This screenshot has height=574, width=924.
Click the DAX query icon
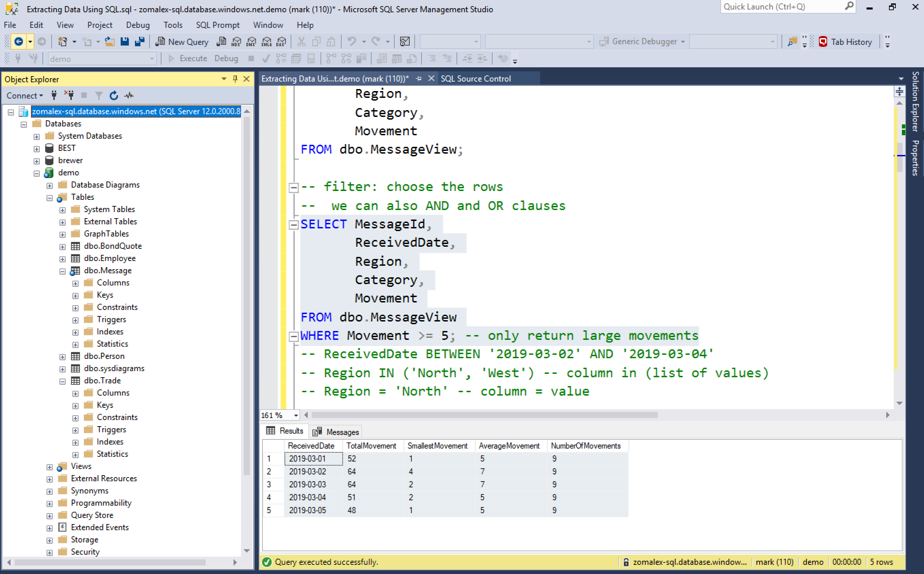(x=281, y=42)
